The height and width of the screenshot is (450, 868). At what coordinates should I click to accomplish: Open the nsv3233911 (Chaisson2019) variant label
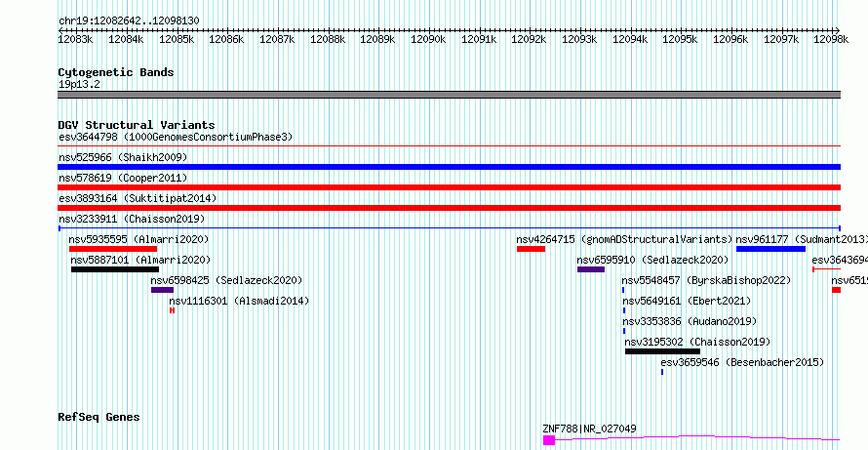[132, 219]
